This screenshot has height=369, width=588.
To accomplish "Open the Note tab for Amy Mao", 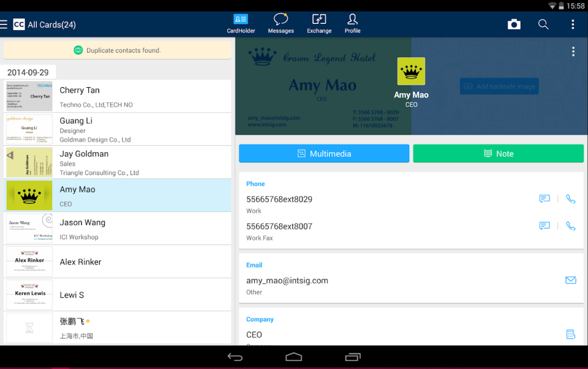I will tap(498, 153).
